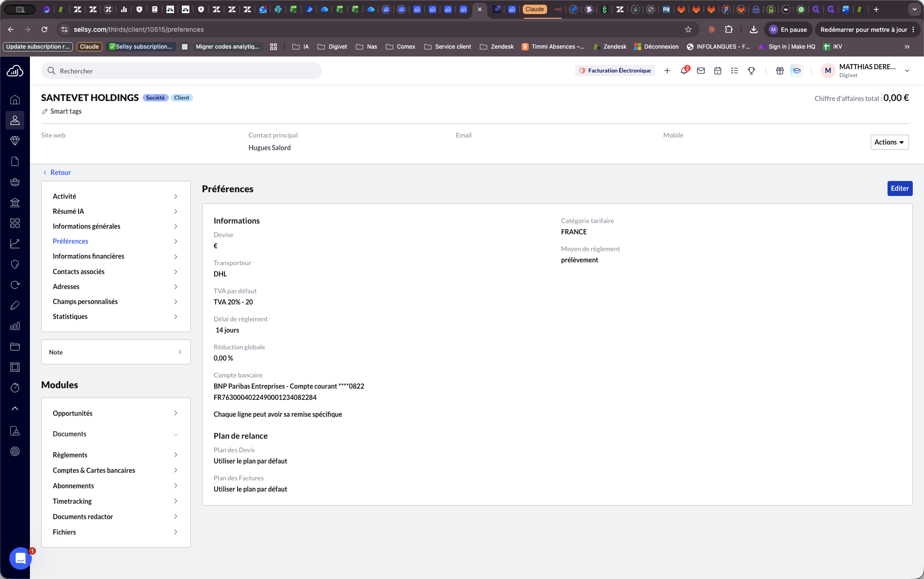Click the Editer button

tap(900, 188)
